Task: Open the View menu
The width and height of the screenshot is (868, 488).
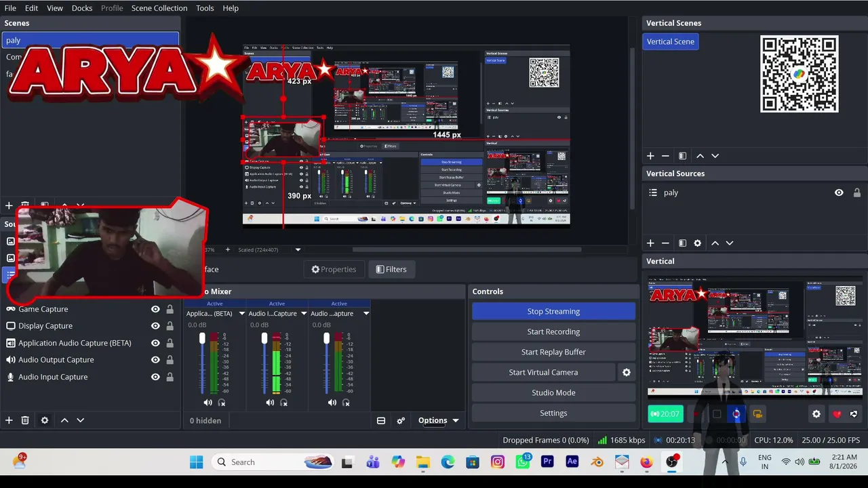Action: click(x=55, y=8)
